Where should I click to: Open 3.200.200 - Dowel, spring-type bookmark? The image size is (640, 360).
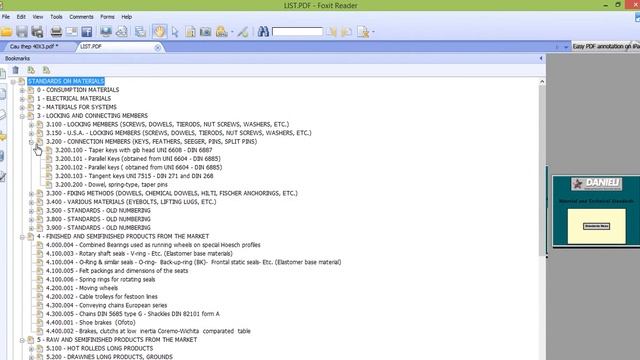coord(111,184)
